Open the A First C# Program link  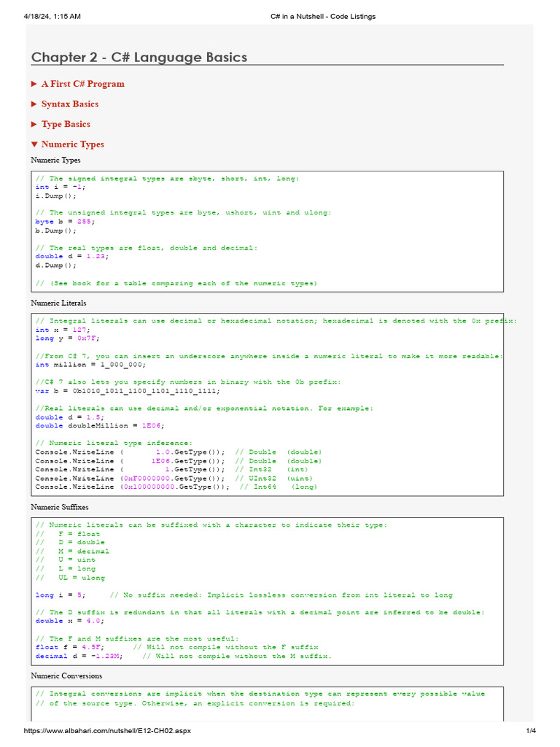click(83, 84)
